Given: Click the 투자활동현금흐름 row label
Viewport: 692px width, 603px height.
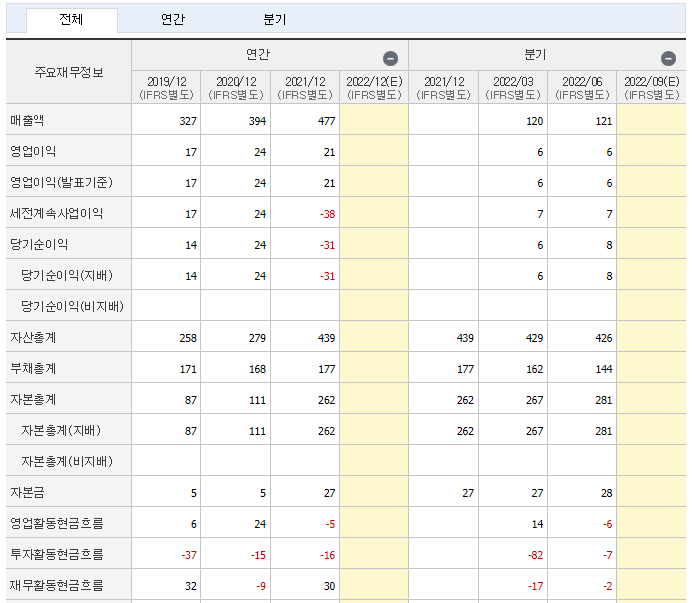Looking at the screenshot, I should click(56, 554).
